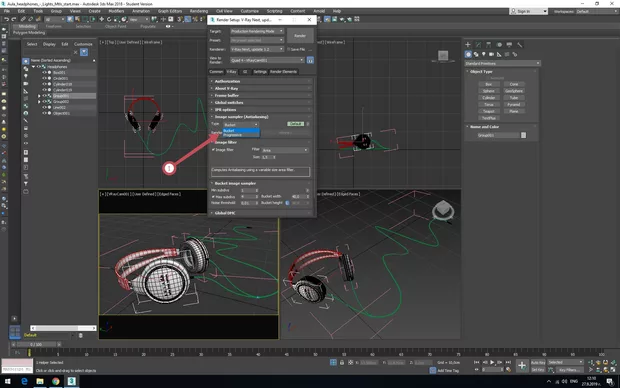Open the Motion tab in command panel
Viewport: 620px width, 388px height.
(499, 45)
